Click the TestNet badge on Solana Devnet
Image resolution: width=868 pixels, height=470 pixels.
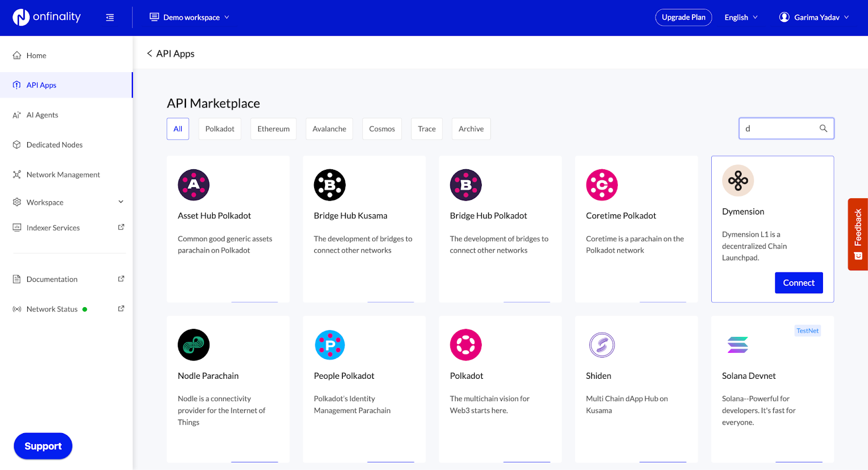pyautogui.click(x=808, y=331)
